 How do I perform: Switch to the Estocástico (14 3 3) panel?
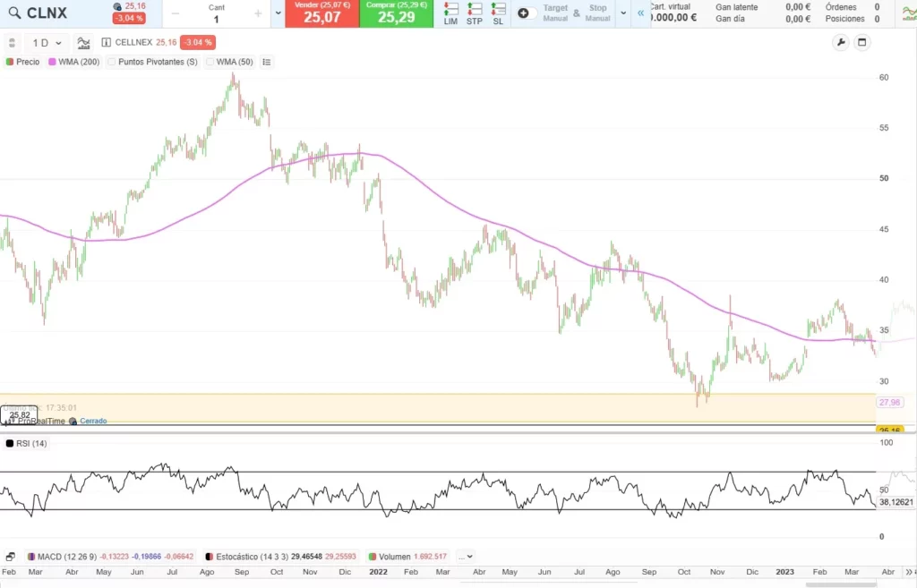(250, 556)
